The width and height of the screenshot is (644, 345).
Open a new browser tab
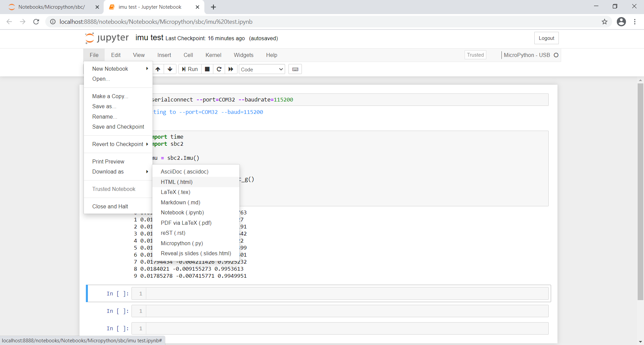click(213, 7)
